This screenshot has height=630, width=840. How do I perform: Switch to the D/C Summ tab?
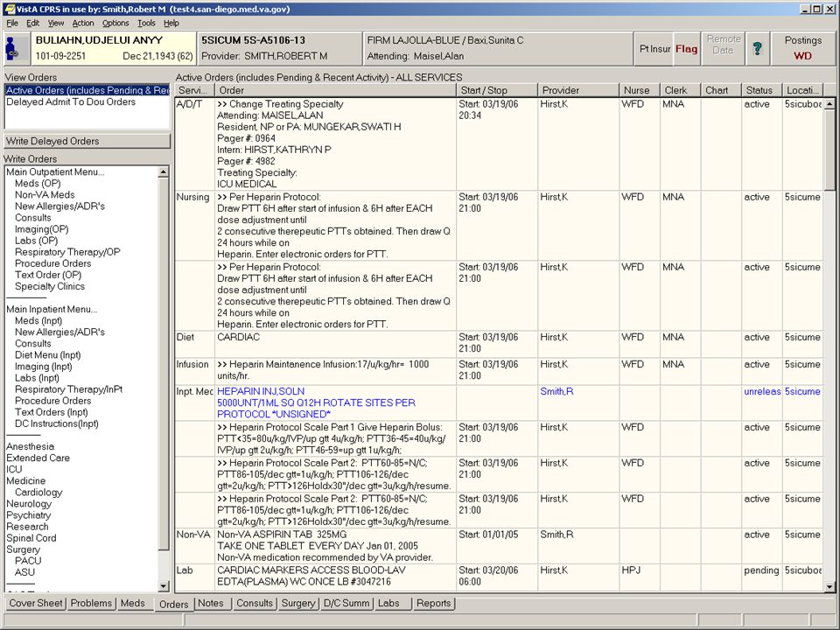(x=346, y=603)
